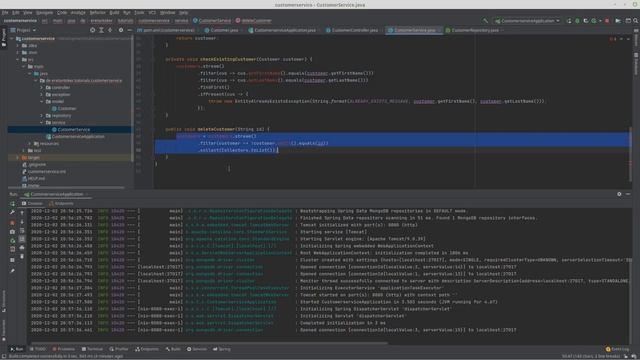This screenshot has width=640, height=360.
Task: Click the camera thread-dump icon in Run sidebar
Action: [12, 231]
